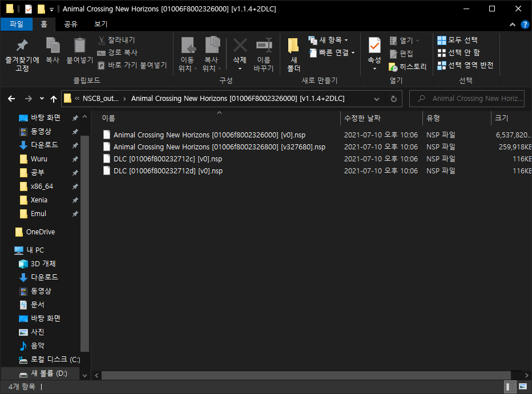This screenshot has height=394, width=532.
Task: Open x86_64 folder in Quick access
Action: click(42, 186)
